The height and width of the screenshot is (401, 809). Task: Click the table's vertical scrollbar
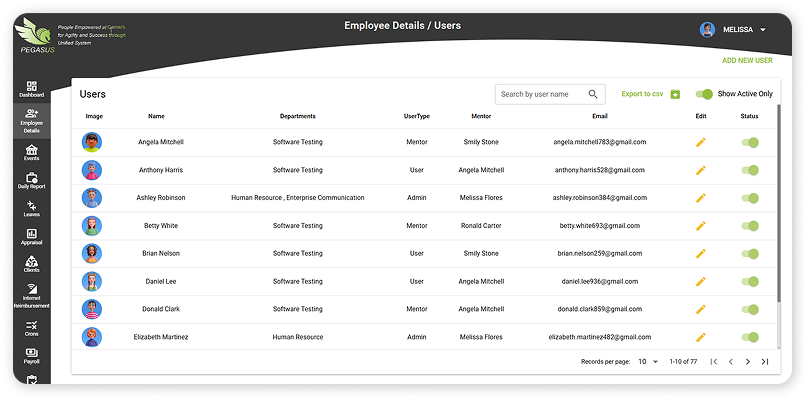[x=779, y=204]
